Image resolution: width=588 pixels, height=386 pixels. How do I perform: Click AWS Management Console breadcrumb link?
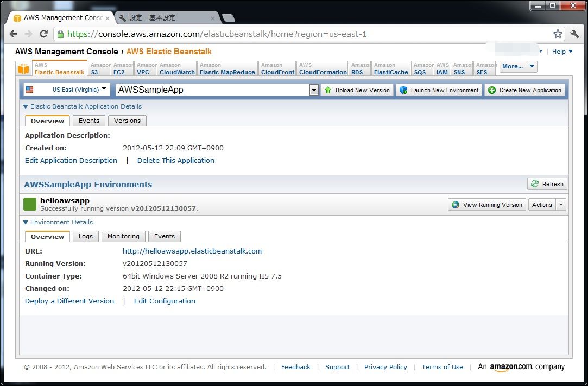coord(66,52)
